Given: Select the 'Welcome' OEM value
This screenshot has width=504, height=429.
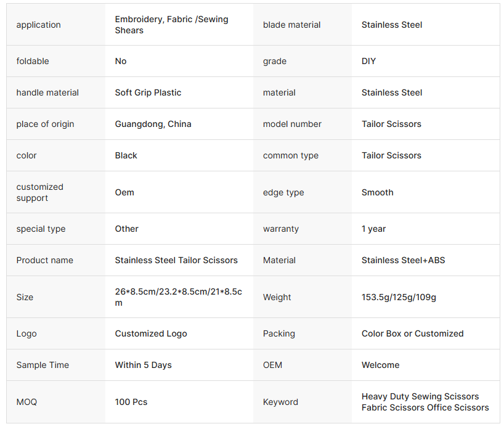Looking at the screenshot, I should pos(380,366).
